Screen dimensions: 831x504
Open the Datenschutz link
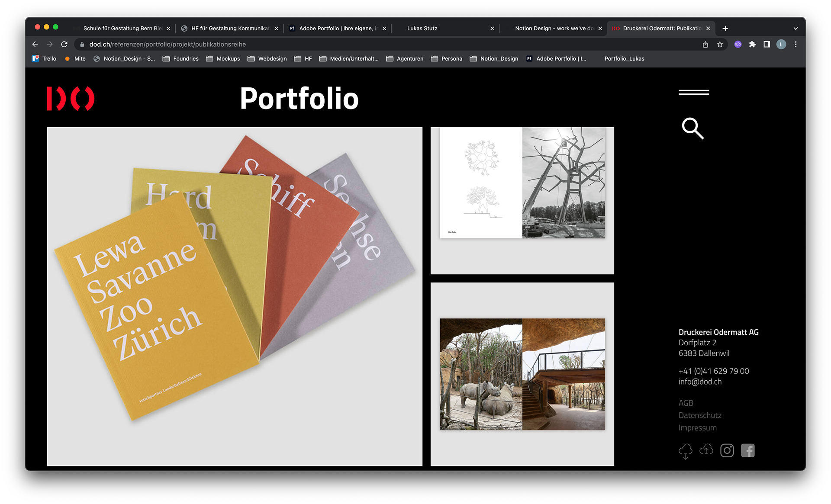(700, 415)
